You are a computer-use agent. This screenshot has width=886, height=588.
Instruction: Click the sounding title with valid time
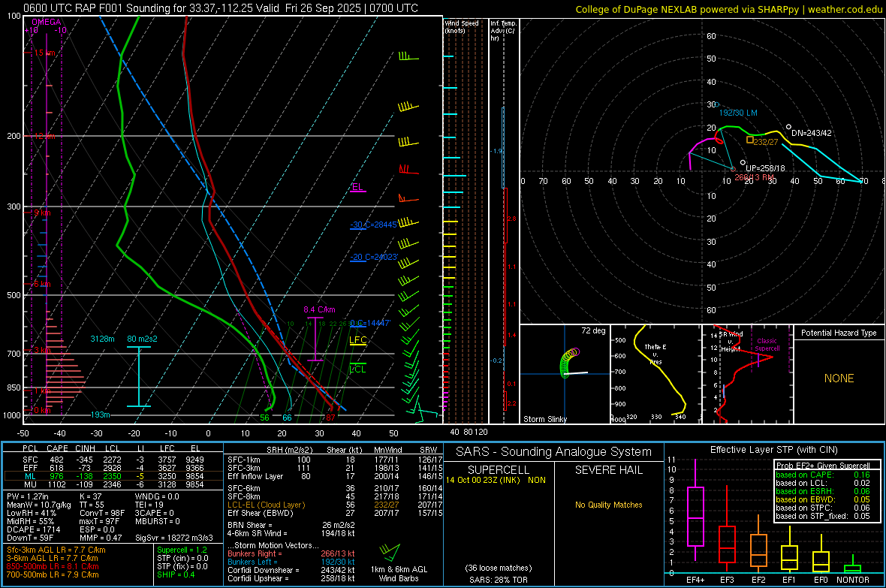pyautogui.click(x=221, y=8)
